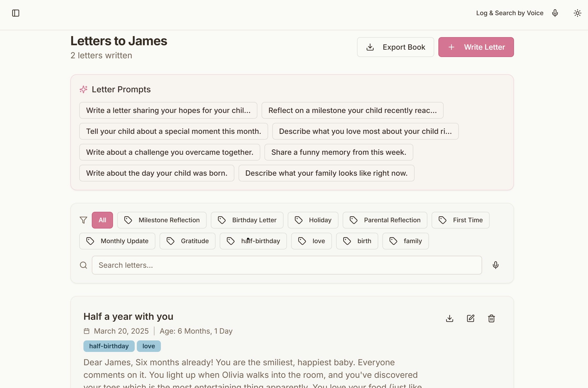
Task: Click the calendar icon by March 20, 2025
Action: coord(87,331)
